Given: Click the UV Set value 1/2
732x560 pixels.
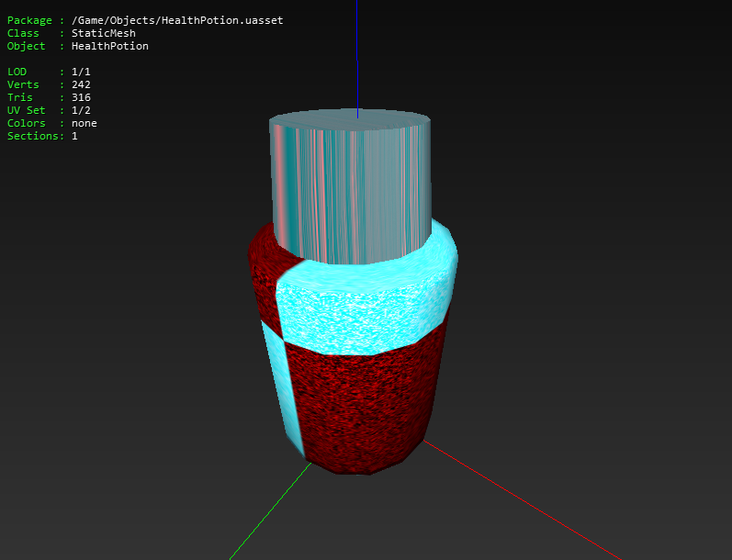Looking at the screenshot, I should (81, 110).
